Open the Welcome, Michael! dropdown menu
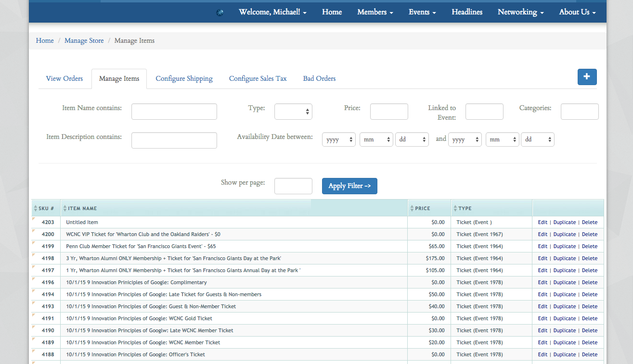This screenshot has width=633, height=364. pyautogui.click(x=272, y=12)
